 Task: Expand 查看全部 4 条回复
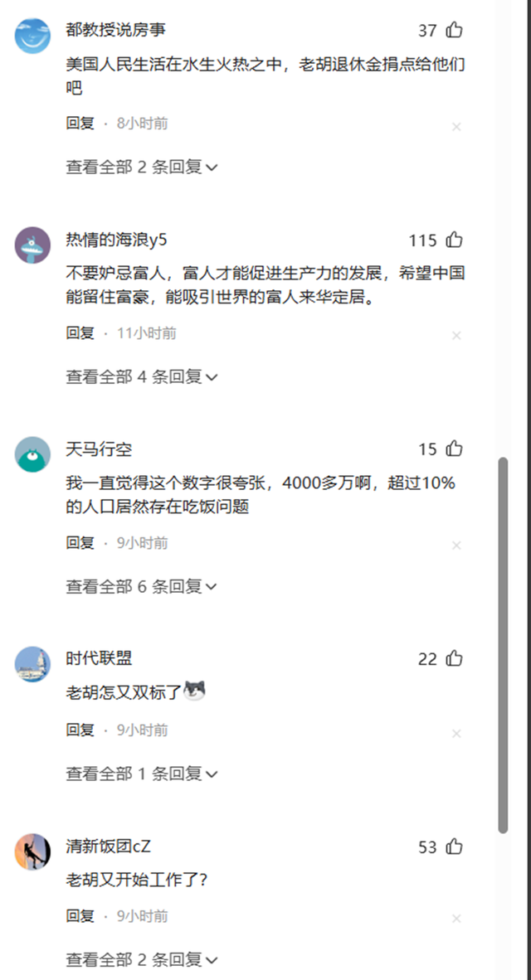point(142,377)
